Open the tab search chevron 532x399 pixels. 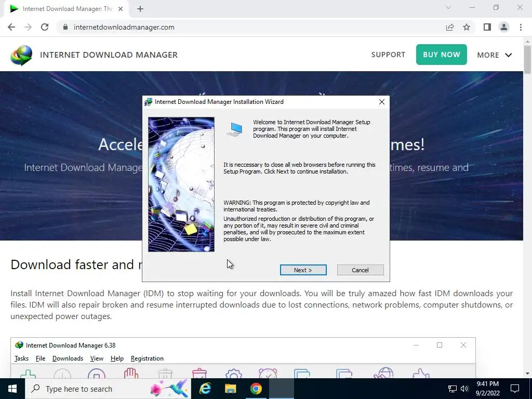(x=448, y=7)
